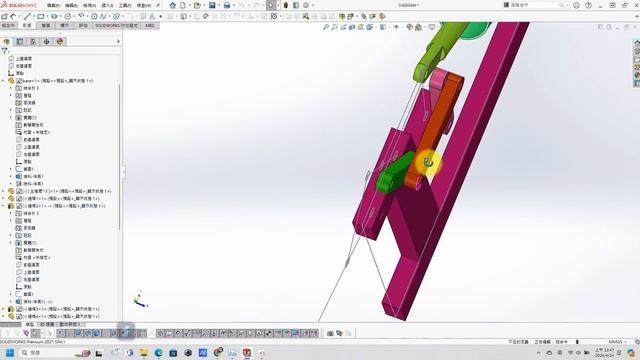Open the 檔案 File menu
The height and width of the screenshot is (360, 640).
(x=53, y=5)
